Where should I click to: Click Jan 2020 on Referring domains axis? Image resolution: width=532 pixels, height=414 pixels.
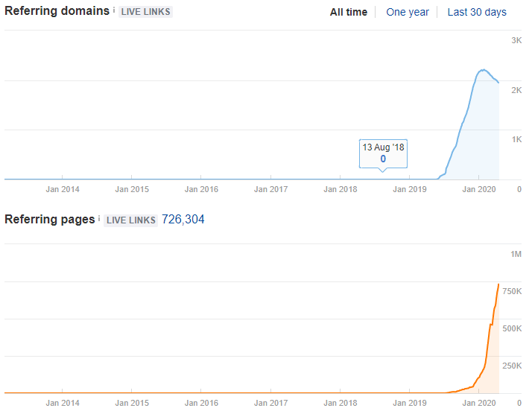pyautogui.click(x=479, y=189)
